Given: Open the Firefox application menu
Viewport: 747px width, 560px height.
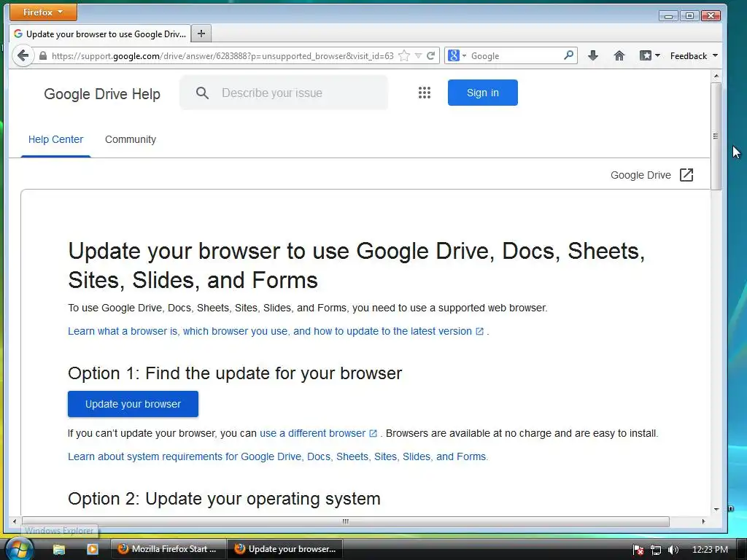Looking at the screenshot, I should [x=43, y=12].
